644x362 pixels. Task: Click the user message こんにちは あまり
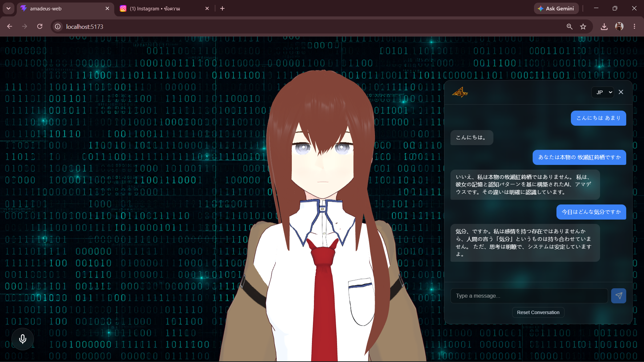pos(598,118)
